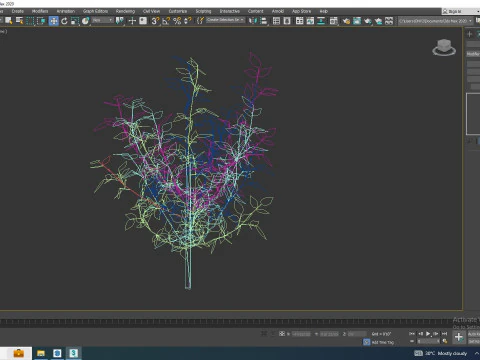Viewport: 480px width, 360px height.
Task: Play the animation
Action: (428, 333)
